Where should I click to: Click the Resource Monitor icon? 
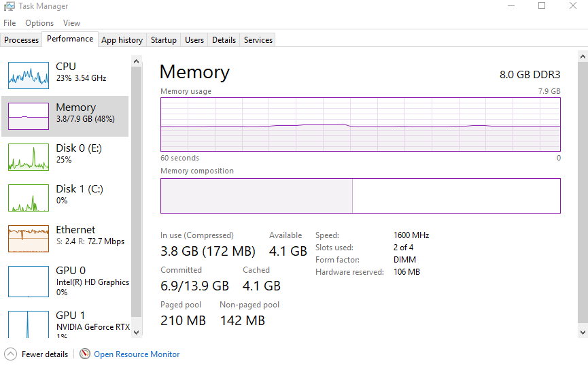(x=85, y=354)
